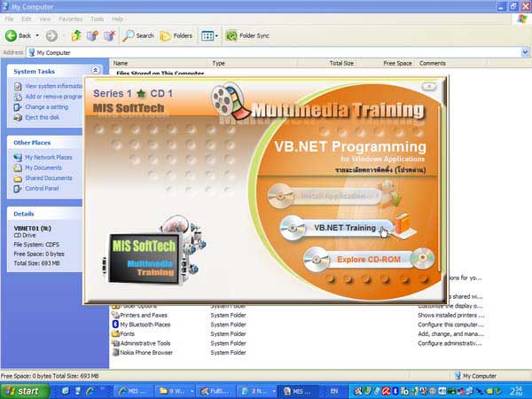Click the Administrative Tools icon
This screenshot has height=399, width=532.
tap(115, 343)
